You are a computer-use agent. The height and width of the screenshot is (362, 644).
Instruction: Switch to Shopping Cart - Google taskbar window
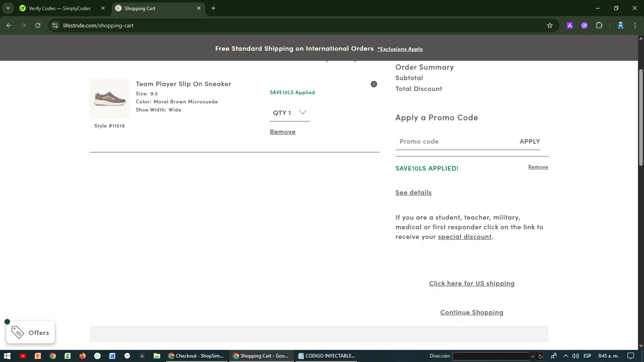(261, 356)
